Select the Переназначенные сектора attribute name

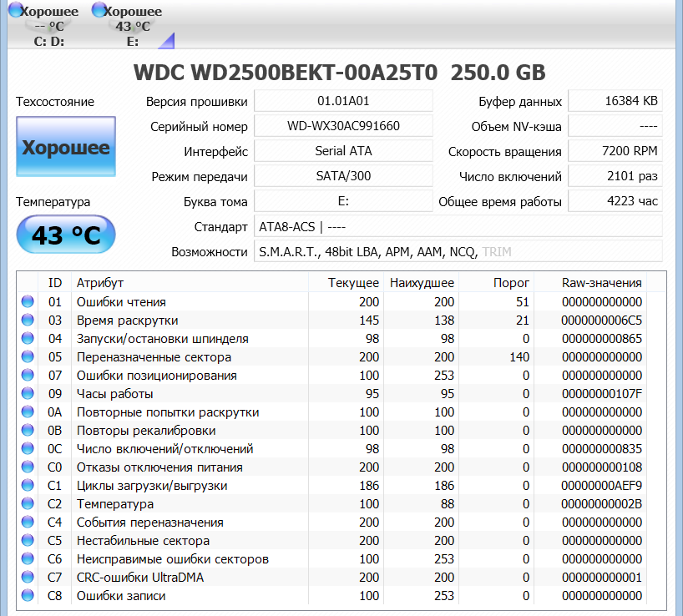(154, 357)
